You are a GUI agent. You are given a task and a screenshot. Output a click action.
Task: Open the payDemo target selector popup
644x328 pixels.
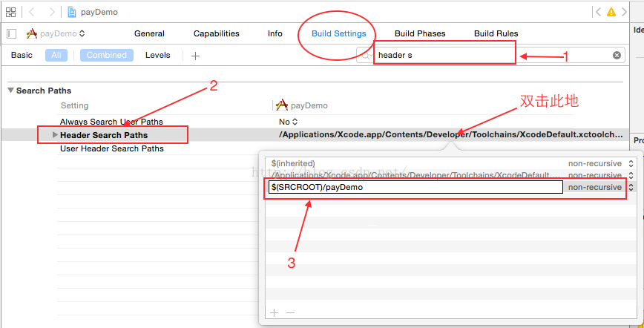click(56, 33)
